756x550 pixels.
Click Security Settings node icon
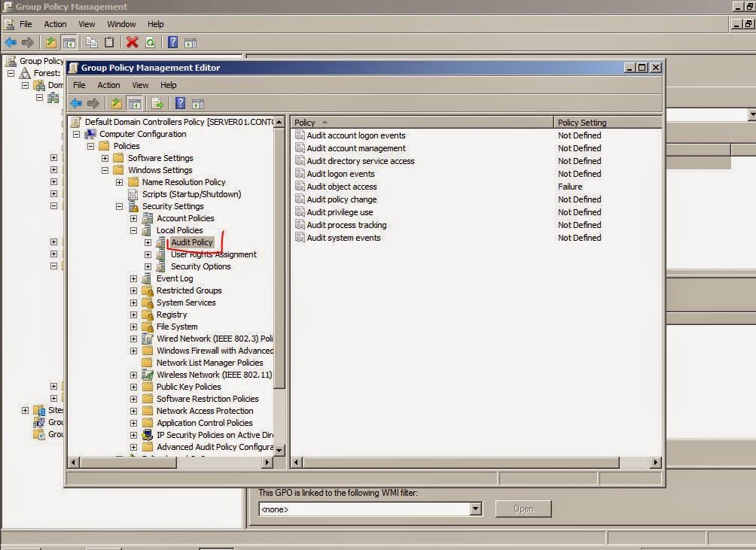(133, 206)
